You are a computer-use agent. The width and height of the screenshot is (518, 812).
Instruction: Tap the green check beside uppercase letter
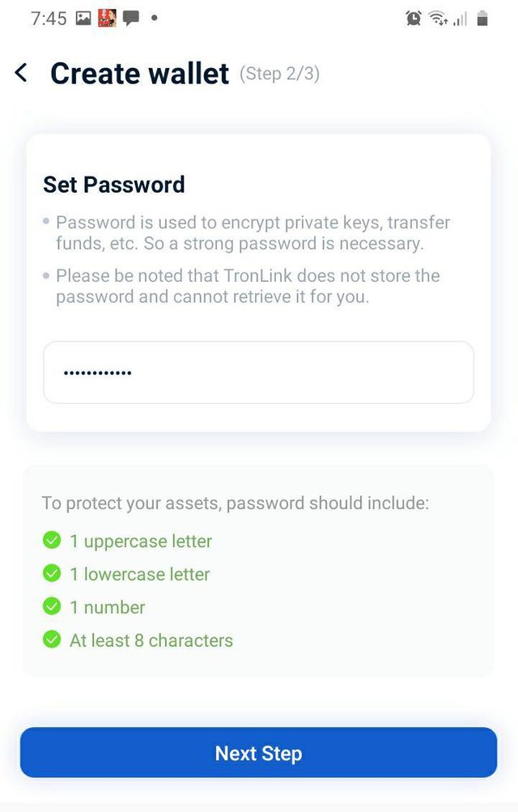pyautogui.click(x=52, y=540)
